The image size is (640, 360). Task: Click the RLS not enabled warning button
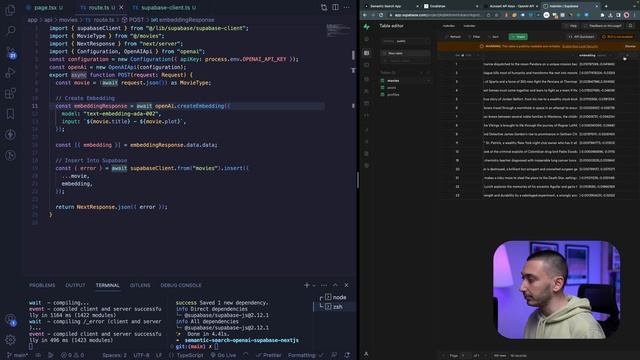[x=618, y=37]
